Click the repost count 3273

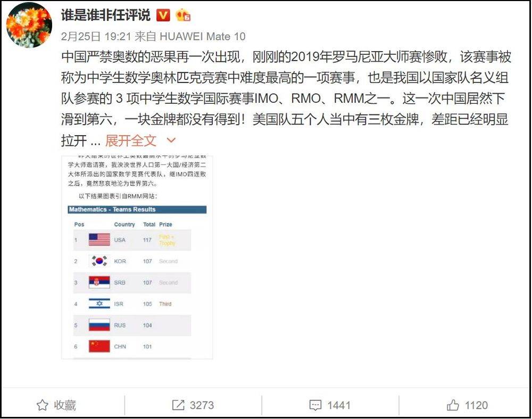pyautogui.click(x=202, y=405)
